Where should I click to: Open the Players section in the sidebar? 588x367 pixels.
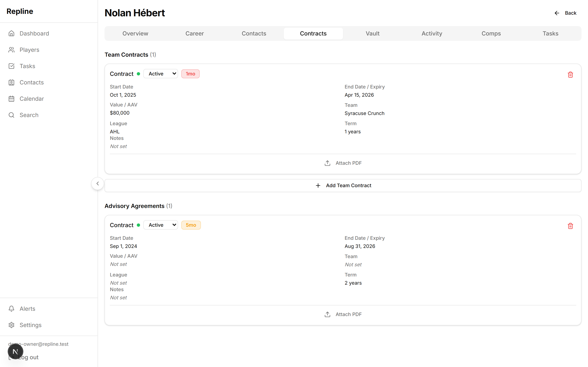pyautogui.click(x=29, y=50)
